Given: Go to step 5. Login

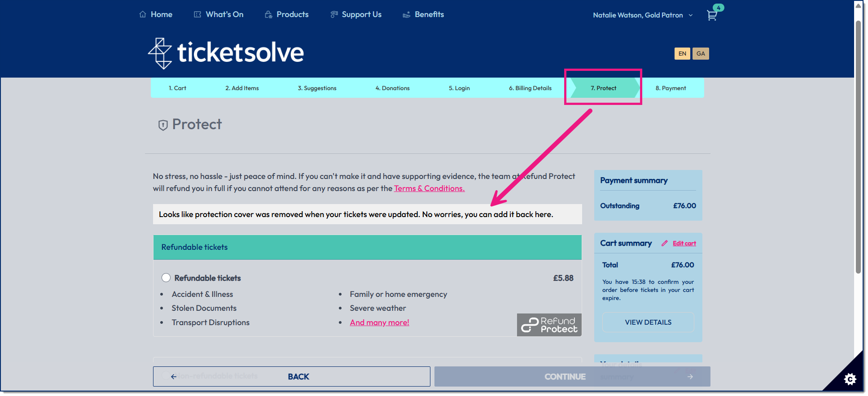Looking at the screenshot, I should tap(459, 88).
